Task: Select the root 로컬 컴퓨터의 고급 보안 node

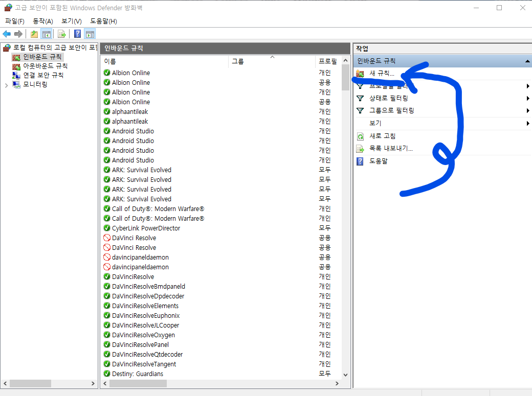Action: [55, 48]
